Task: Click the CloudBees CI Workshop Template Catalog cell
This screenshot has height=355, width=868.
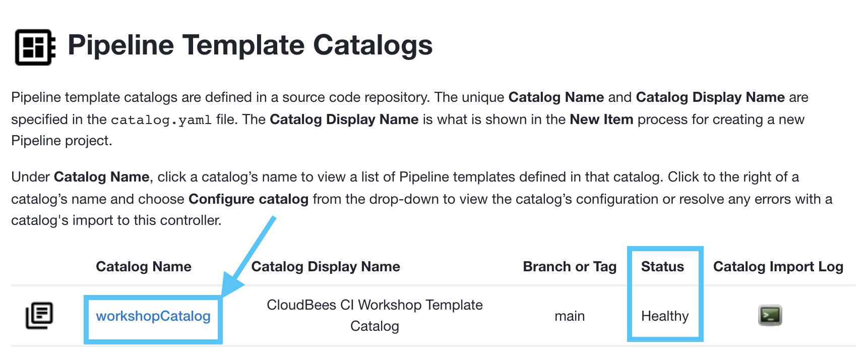Action: click(x=375, y=315)
